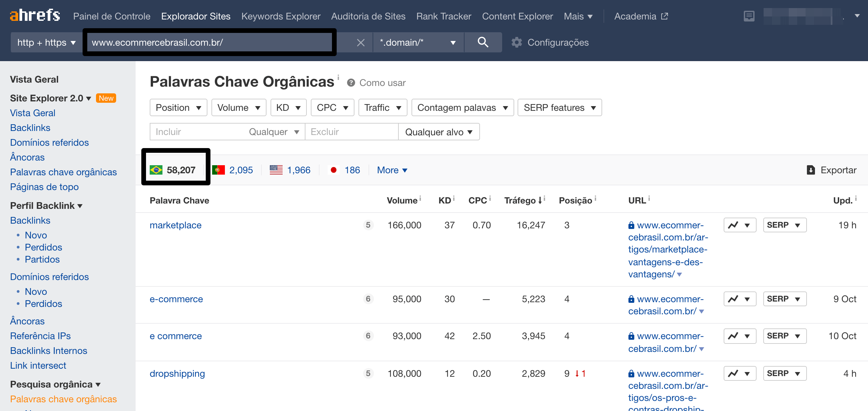Open the *.domain/* mode dropdown

point(418,43)
